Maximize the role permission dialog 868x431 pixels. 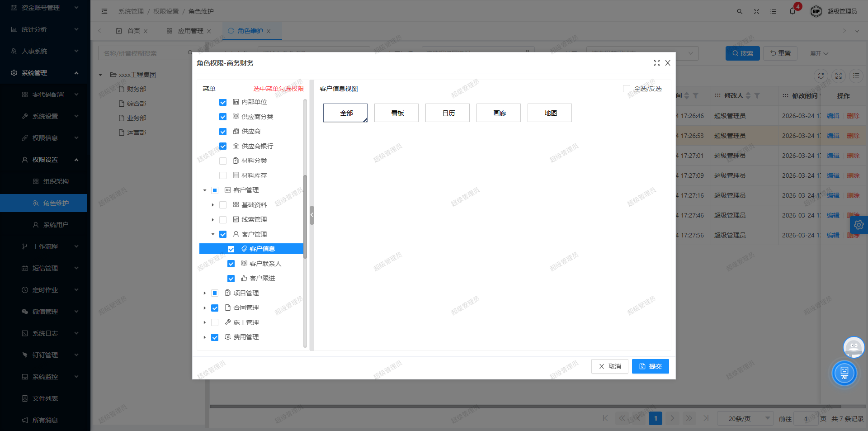[657, 63]
